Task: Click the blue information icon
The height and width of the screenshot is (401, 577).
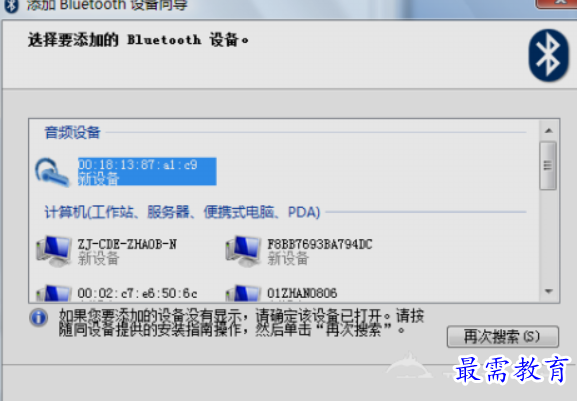Action: 39,317
